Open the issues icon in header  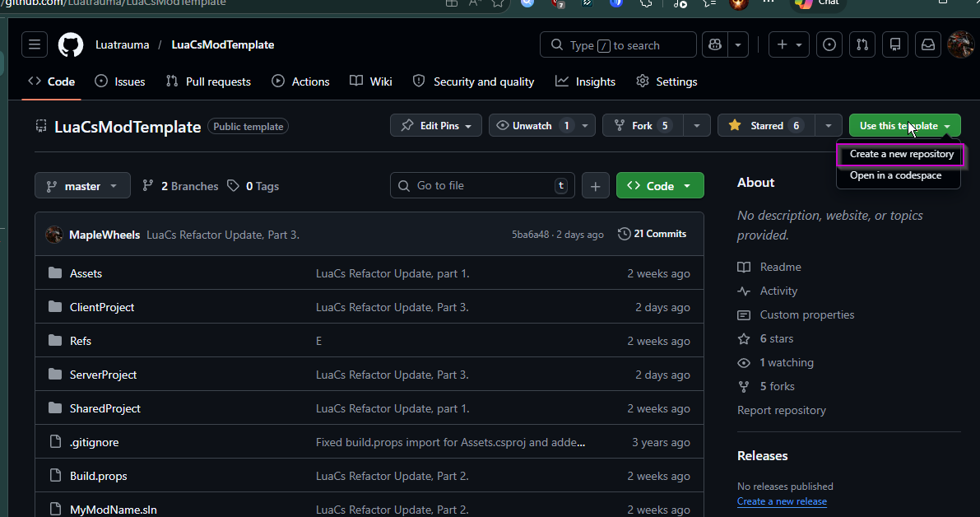829,45
